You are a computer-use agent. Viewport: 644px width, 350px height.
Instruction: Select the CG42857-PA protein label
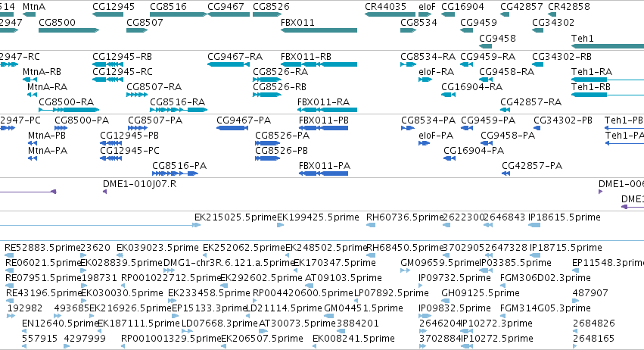point(532,166)
